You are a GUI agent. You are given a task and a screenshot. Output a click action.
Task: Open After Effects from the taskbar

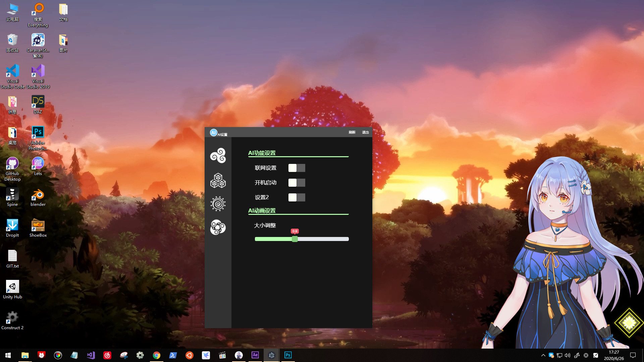click(255, 355)
